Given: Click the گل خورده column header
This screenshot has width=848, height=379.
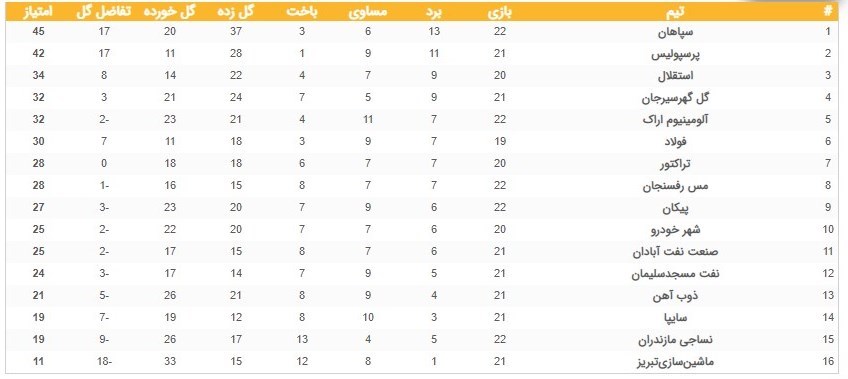Looking at the screenshot, I should click(170, 12).
